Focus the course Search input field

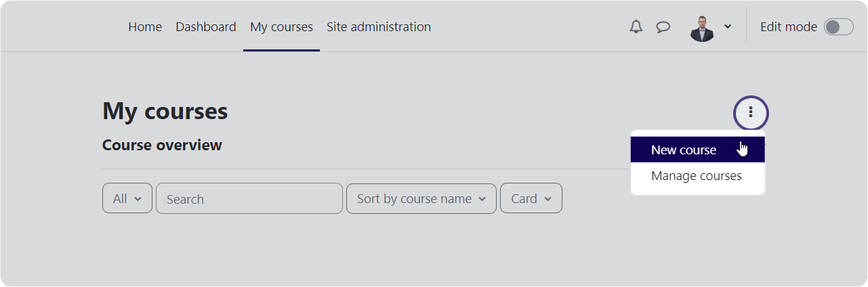pyautogui.click(x=249, y=198)
